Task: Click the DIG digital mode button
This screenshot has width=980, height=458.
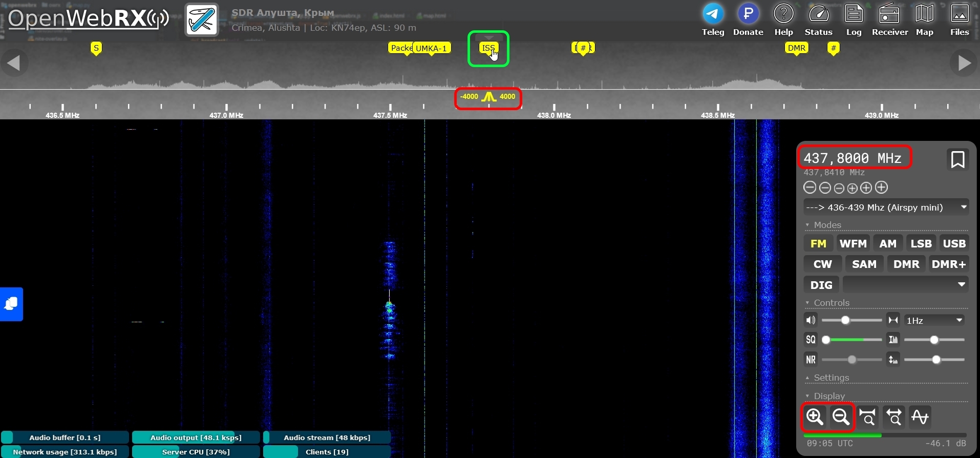Action: (x=821, y=285)
